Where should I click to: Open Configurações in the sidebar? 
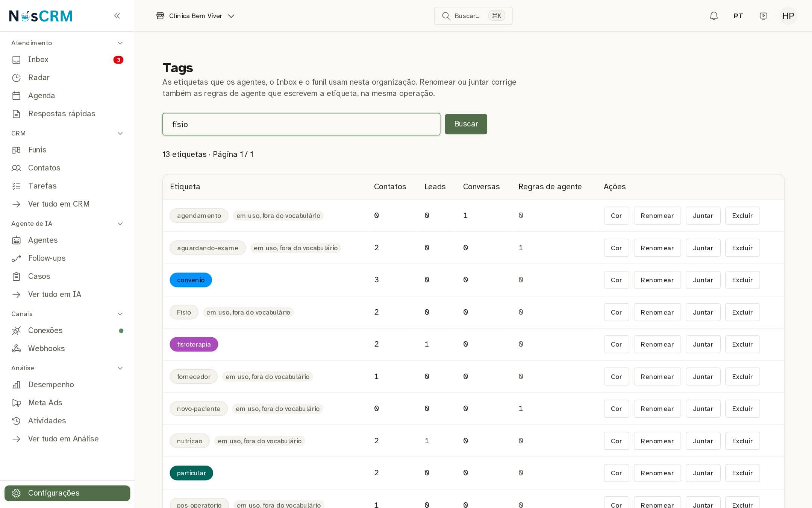pos(67,493)
